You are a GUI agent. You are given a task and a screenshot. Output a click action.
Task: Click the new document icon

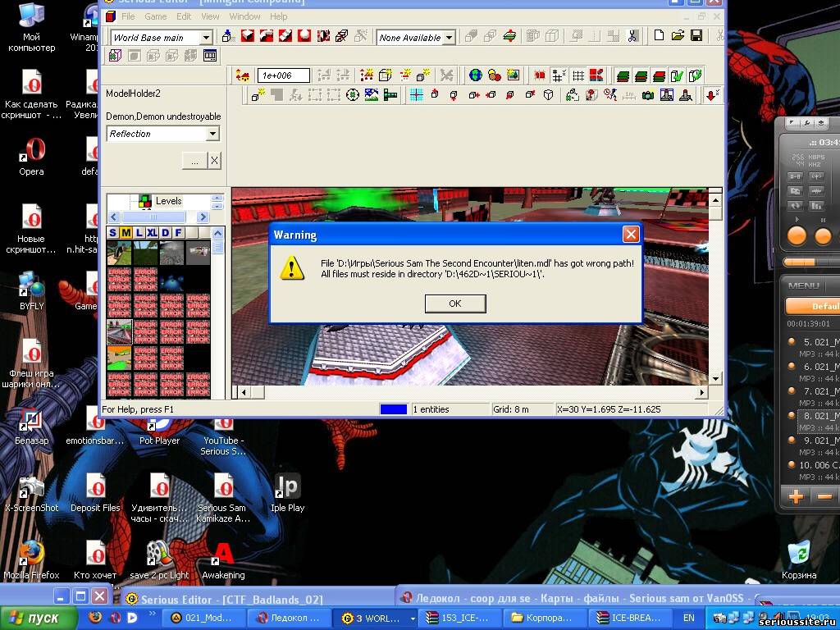659,36
